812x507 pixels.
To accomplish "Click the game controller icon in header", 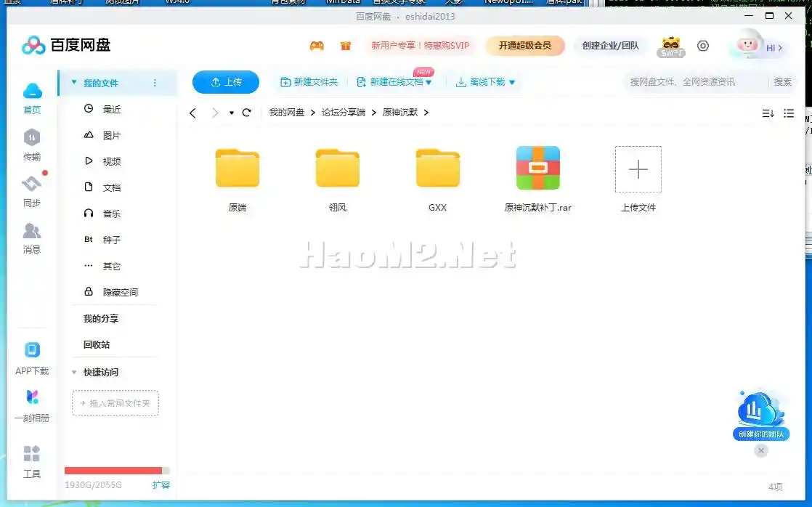I will [317, 46].
